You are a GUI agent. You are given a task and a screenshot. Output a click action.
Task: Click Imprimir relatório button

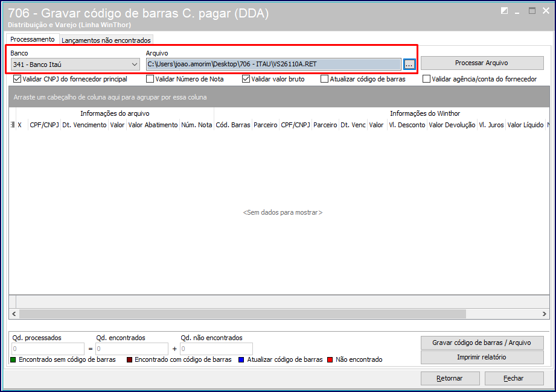[482, 357]
